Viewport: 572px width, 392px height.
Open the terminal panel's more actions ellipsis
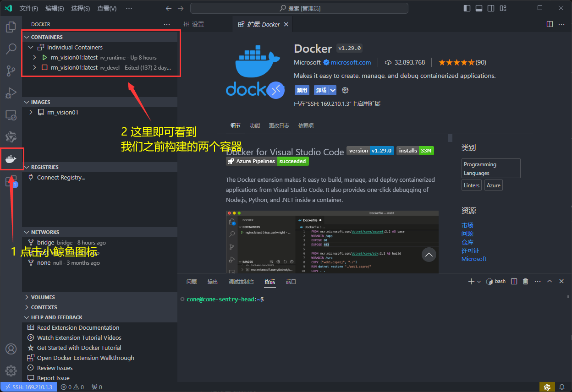click(538, 281)
